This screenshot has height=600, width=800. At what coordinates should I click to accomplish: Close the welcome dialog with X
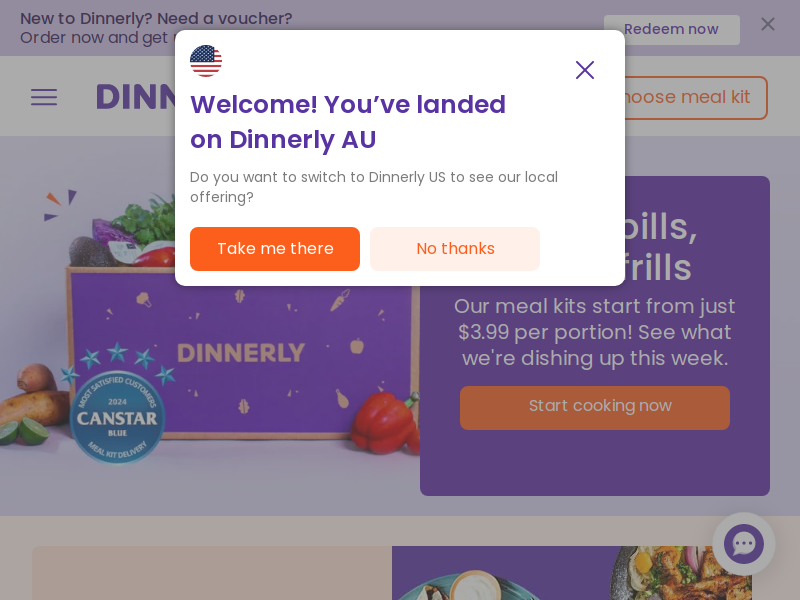coord(585,70)
